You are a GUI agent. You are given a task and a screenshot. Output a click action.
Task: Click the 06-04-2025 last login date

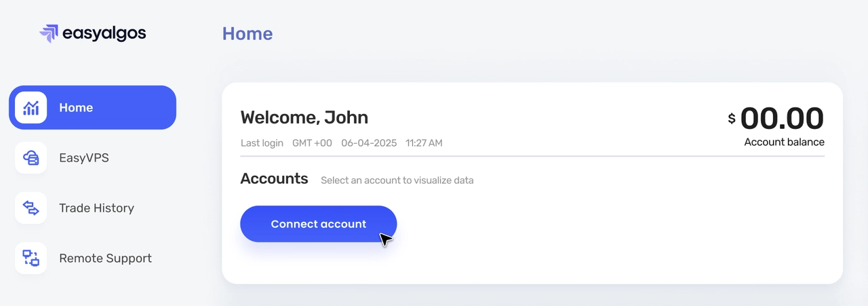pos(368,143)
